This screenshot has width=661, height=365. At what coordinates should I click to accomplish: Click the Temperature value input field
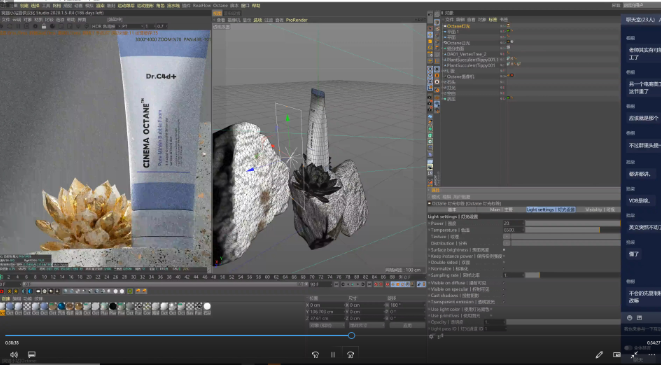513,230
